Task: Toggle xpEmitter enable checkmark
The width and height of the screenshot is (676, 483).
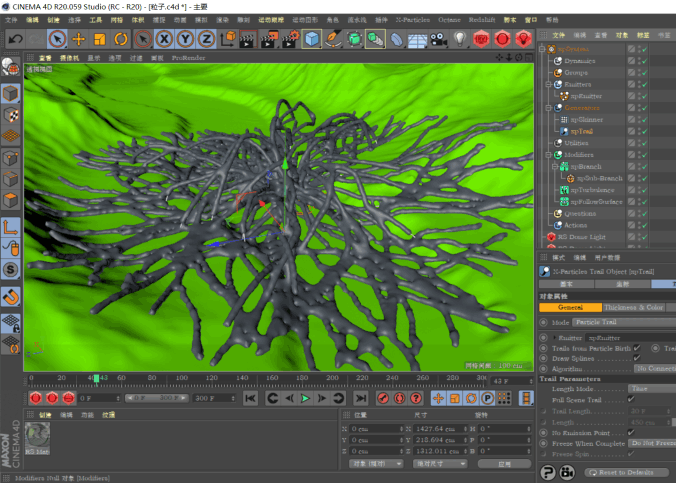Action: click(x=645, y=96)
